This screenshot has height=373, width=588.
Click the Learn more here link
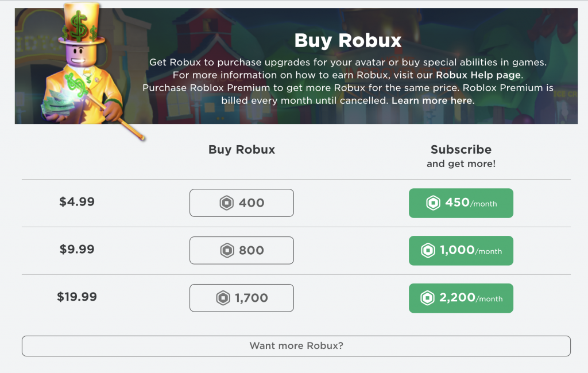point(432,100)
